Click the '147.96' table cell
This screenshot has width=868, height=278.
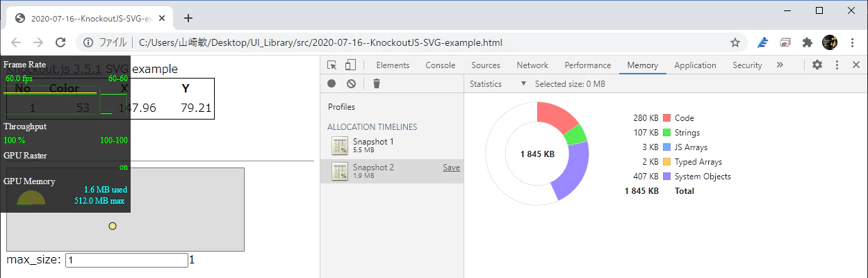(x=137, y=108)
